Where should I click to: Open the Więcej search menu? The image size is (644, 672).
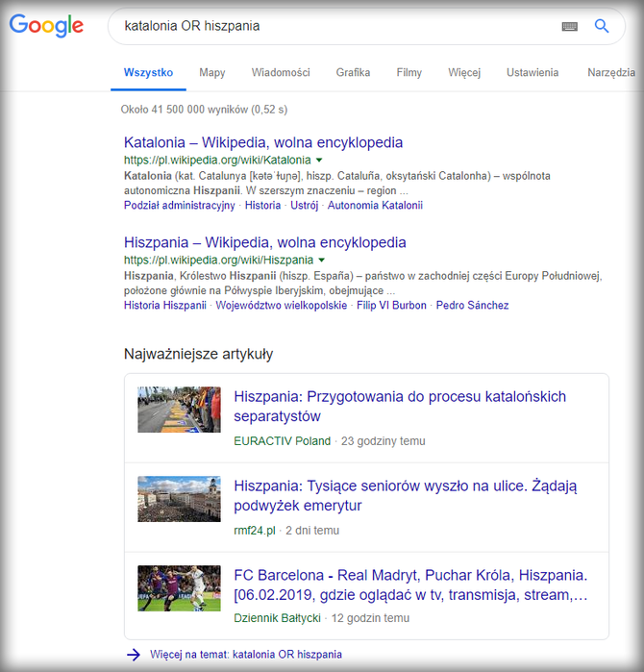point(464,72)
